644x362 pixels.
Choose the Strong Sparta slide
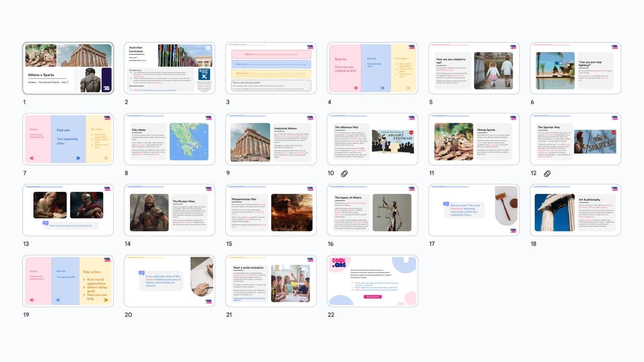(x=474, y=139)
